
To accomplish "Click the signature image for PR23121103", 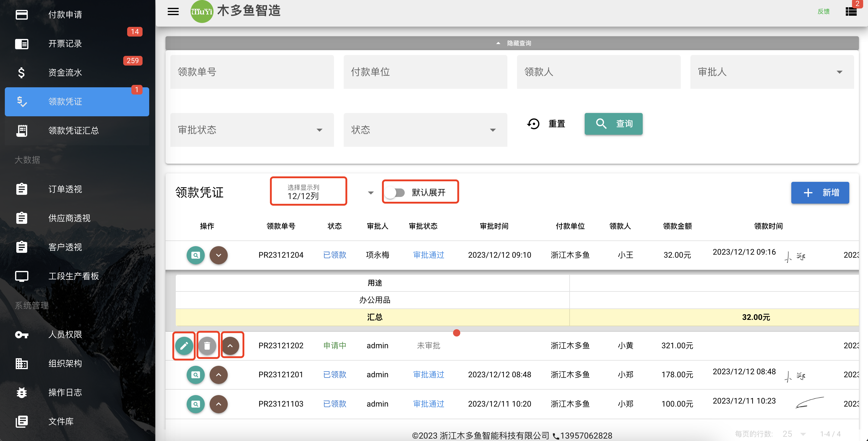I will [x=809, y=403].
